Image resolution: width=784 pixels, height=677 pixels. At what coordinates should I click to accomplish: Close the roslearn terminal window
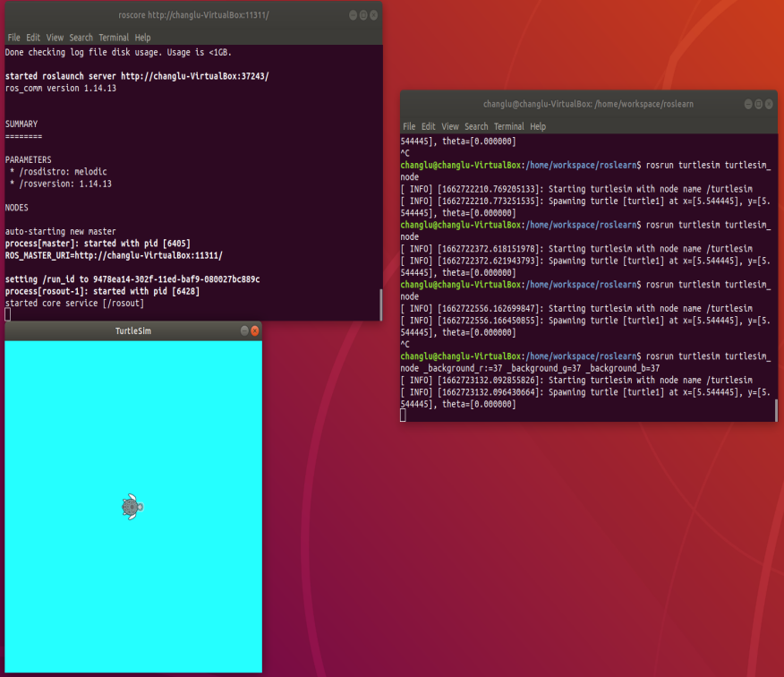[769, 104]
